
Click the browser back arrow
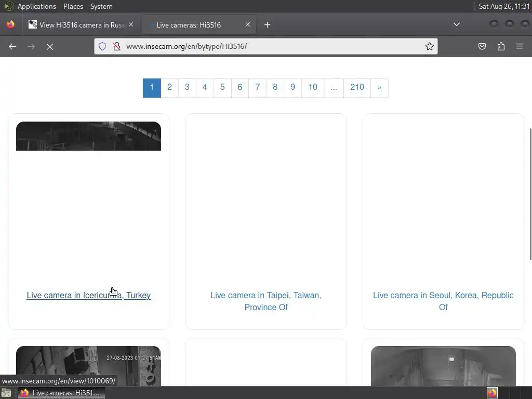point(12,46)
